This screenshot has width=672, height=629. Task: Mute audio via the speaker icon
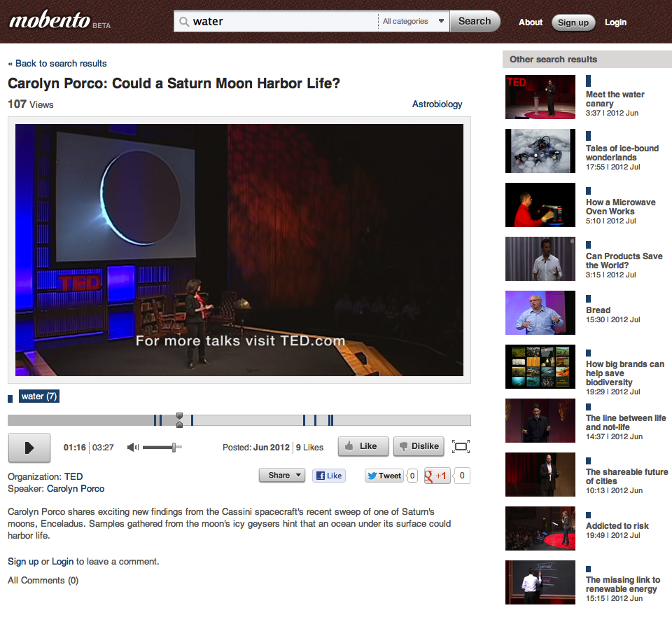133,447
